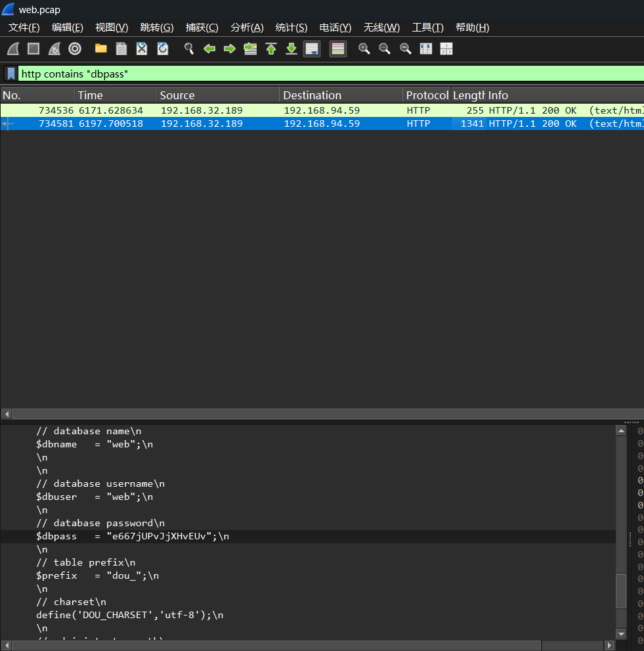Screen dimensions: 644x651
Task: Toggle auto-scroll during live capture
Action: coord(312,49)
